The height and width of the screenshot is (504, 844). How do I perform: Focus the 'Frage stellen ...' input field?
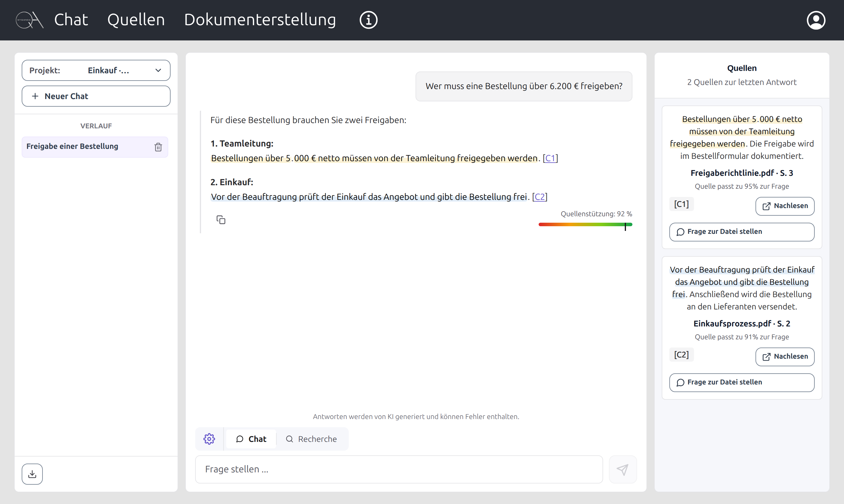(399, 469)
